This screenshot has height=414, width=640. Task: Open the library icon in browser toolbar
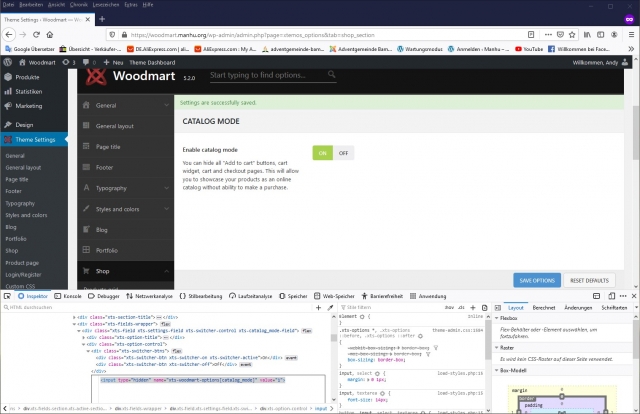[x=587, y=35]
